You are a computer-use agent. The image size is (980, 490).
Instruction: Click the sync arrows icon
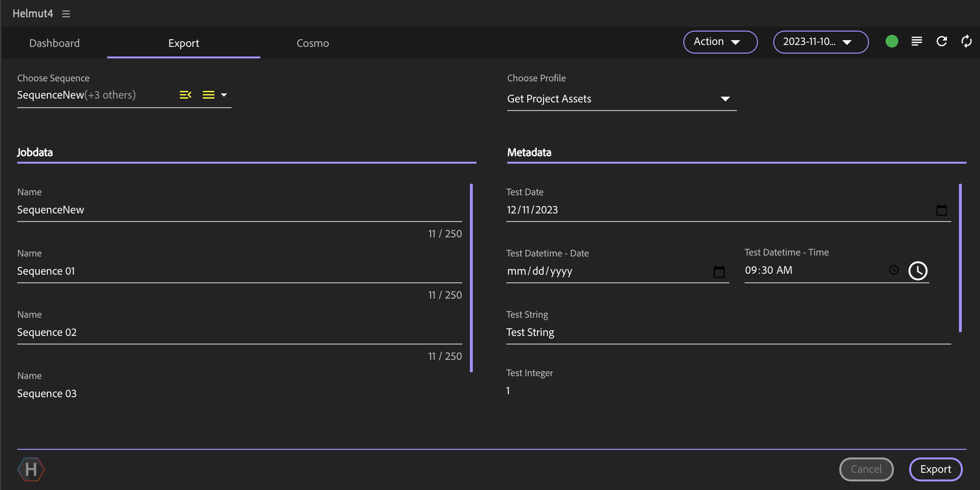coord(966,42)
